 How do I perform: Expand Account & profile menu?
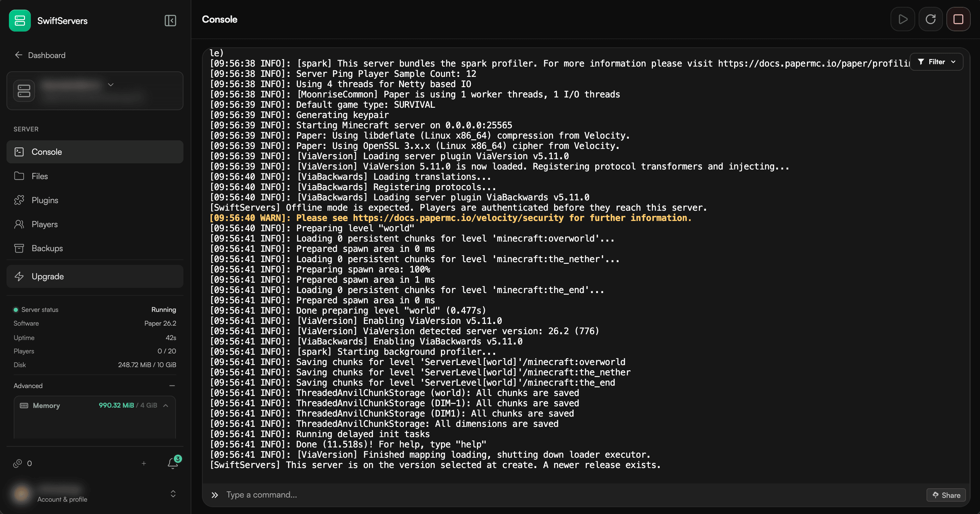173,494
